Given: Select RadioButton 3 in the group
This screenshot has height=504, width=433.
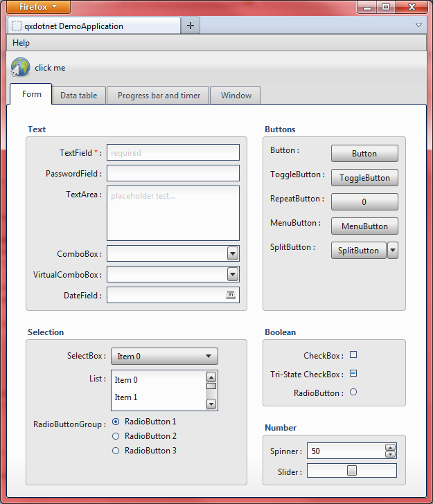Looking at the screenshot, I should point(116,451).
